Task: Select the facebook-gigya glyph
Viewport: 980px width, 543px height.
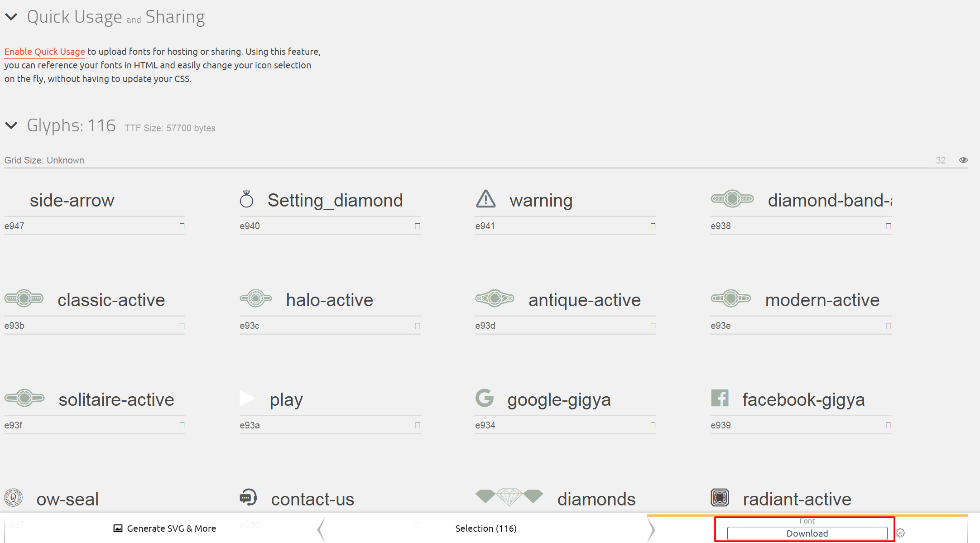Action: (720, 398)
